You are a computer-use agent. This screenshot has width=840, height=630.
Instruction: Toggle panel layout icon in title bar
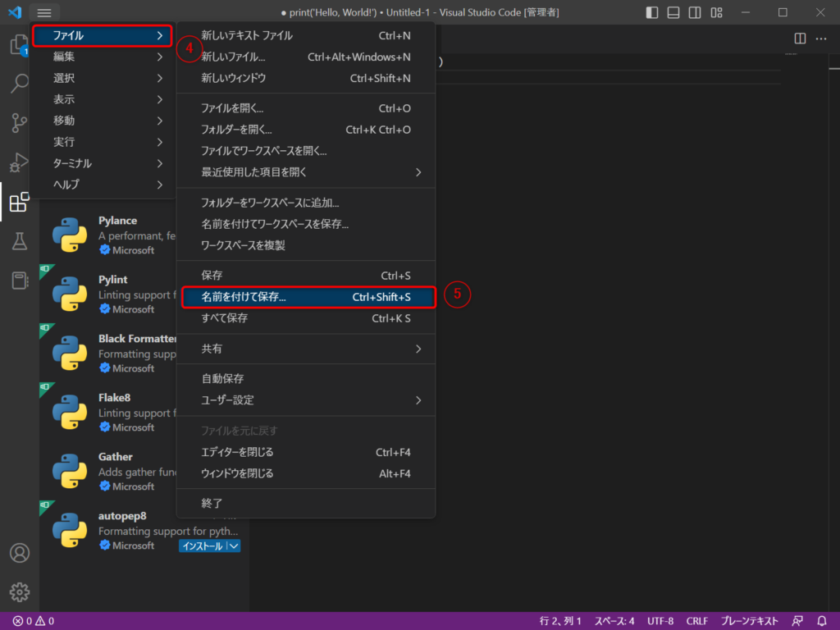673,12
